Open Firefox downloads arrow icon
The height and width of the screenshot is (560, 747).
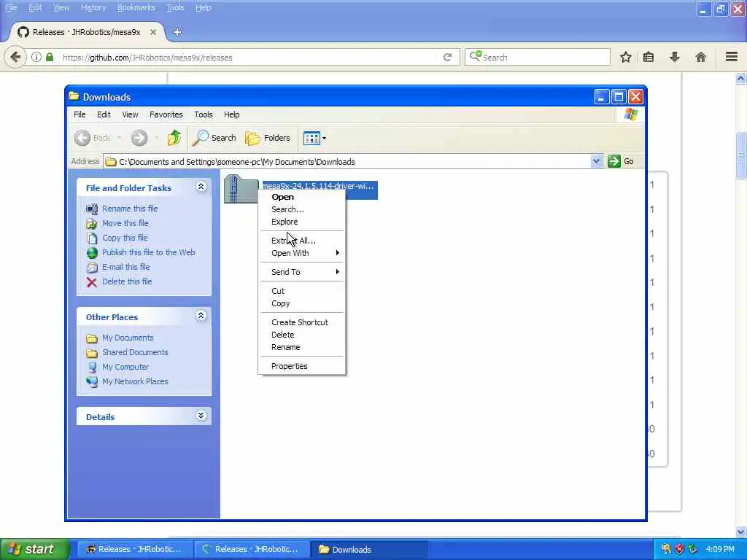click(675, 58)
